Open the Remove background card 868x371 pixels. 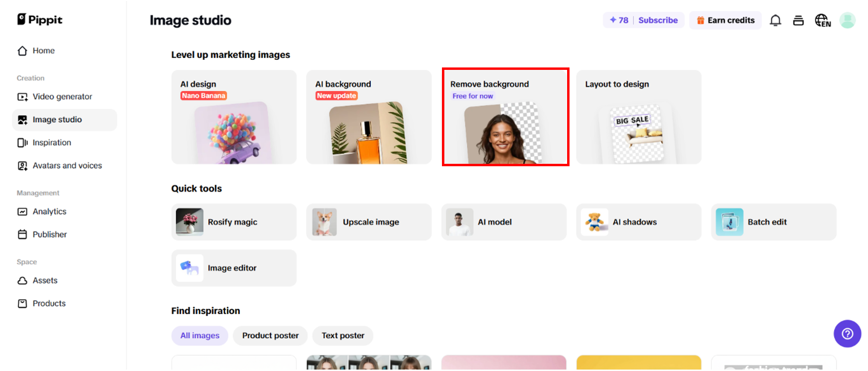click(x=505, y=117)
